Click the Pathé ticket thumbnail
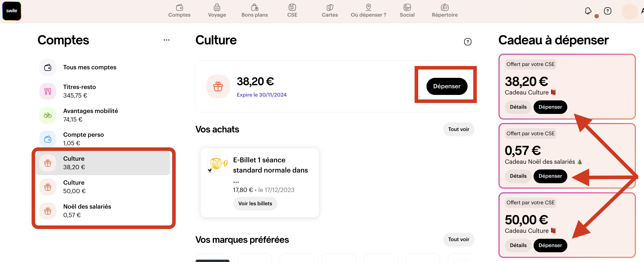 pos(218,165)
